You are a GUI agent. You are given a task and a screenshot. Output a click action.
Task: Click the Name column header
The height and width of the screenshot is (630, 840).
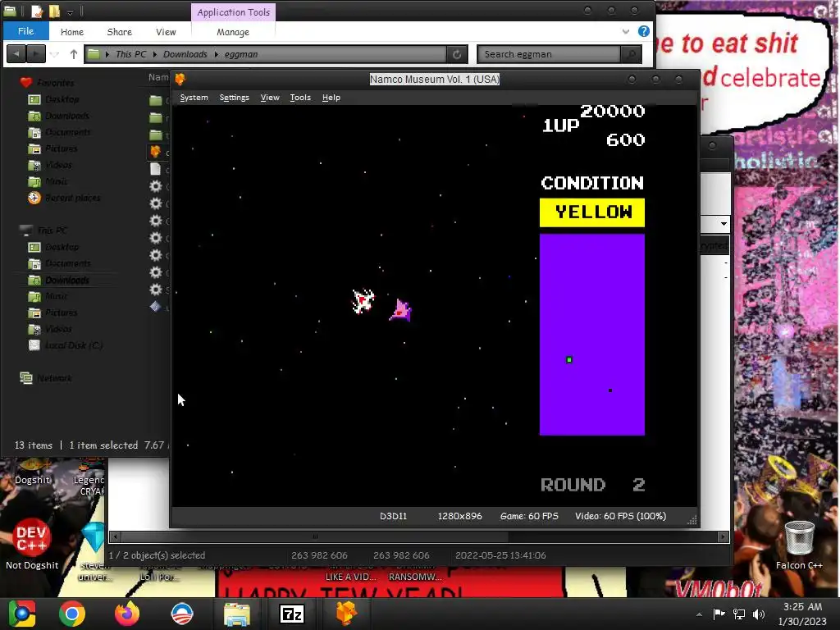click(x=158, y=77)
